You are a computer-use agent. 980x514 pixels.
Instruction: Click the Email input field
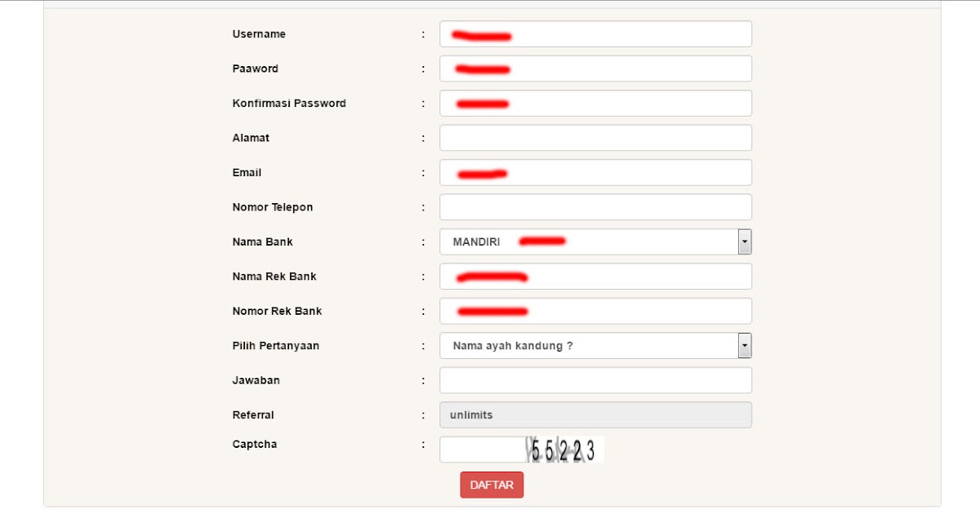point(595,172)
